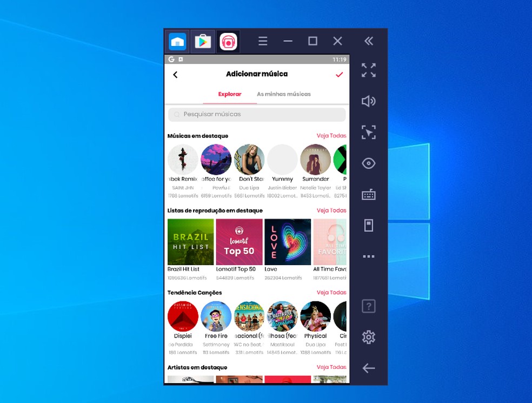Open the hamburger menu
The height and width of the screenshot is (403, 532).
pyautogui.click(x=263, y=41)
